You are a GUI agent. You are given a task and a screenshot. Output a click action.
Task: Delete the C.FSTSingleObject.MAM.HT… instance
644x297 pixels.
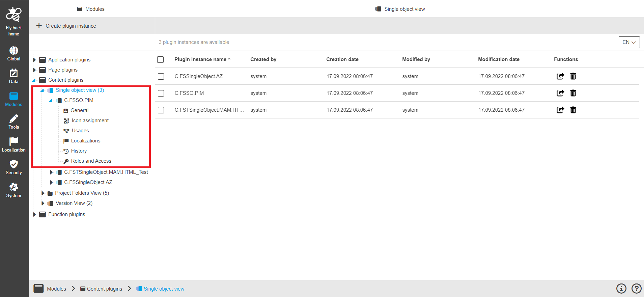573,110
